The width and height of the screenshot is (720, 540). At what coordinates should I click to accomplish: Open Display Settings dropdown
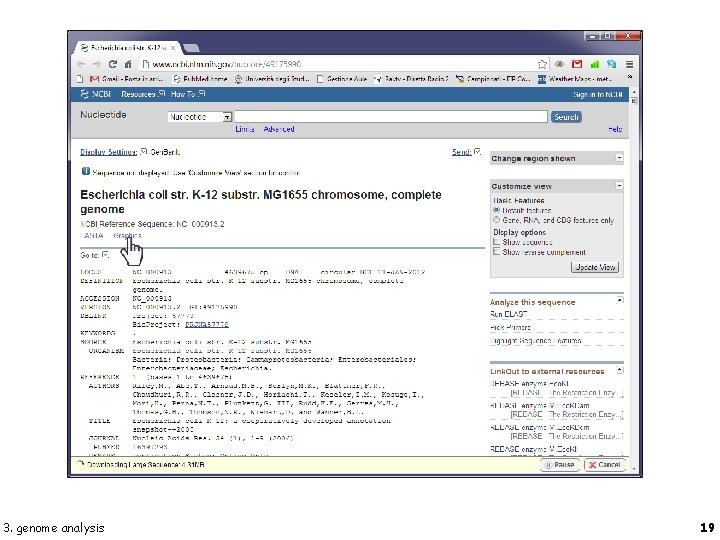113,152
